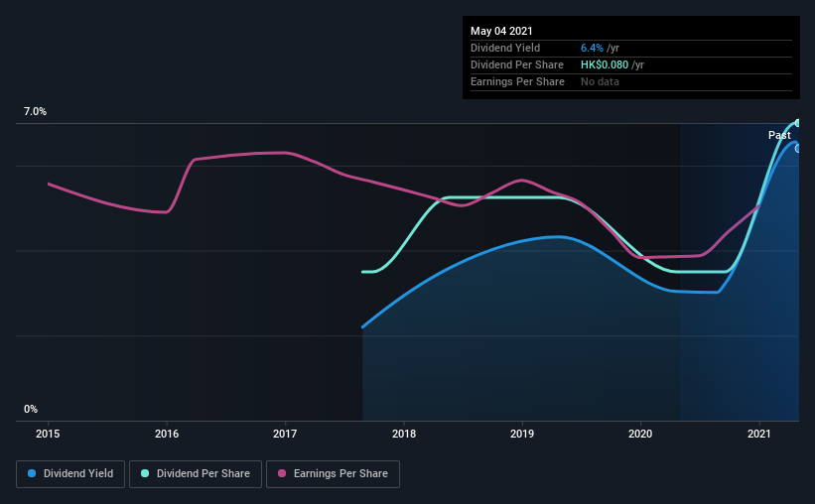
Task: Click the pink Earnings Per Share legend dot
Action: coord(282,473)
